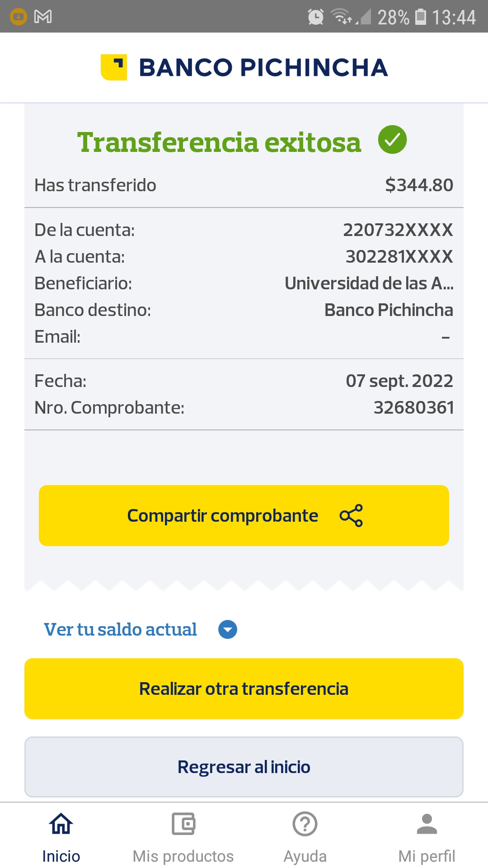Tap the green success checkmark icon
The height and width of the screenshot is (868, 488).
click(392, 140)
